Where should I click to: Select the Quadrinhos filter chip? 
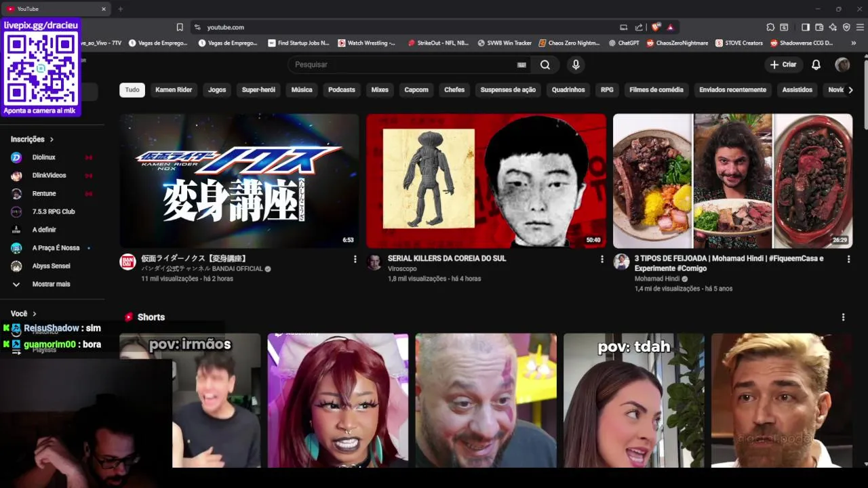(x=568, y=89)
